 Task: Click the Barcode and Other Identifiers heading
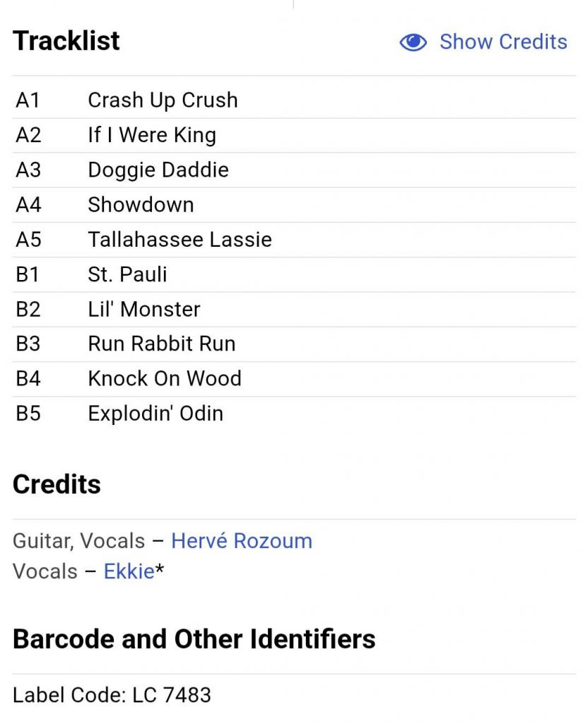pos(194,639)
